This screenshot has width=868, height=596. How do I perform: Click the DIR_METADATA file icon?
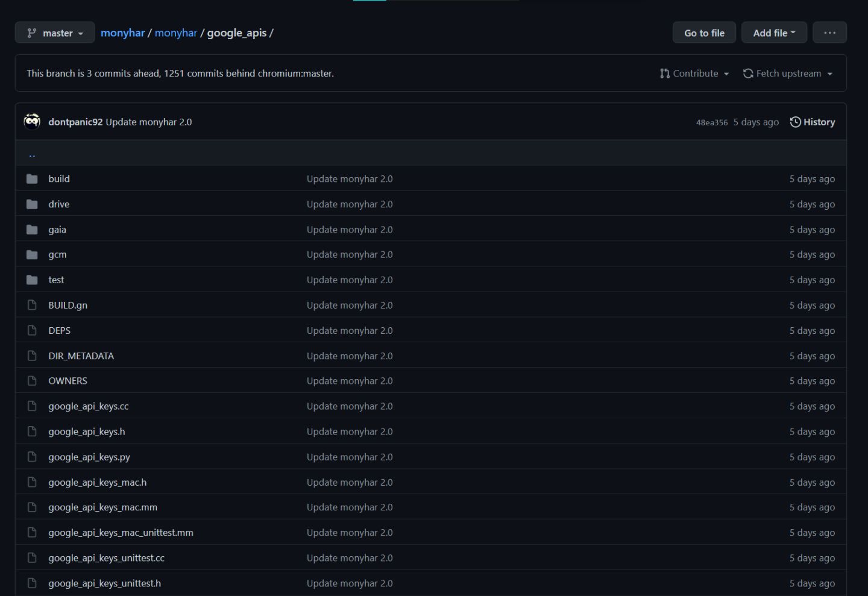(x=32, y=356)
